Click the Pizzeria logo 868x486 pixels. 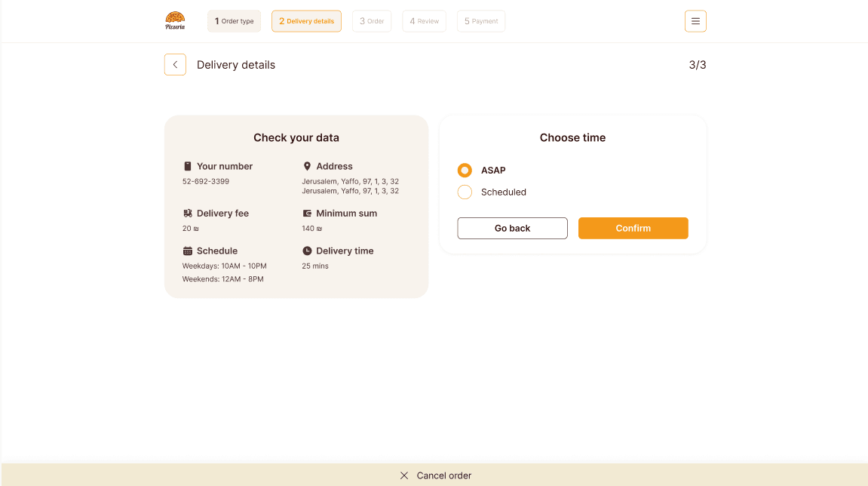[175, 21]
